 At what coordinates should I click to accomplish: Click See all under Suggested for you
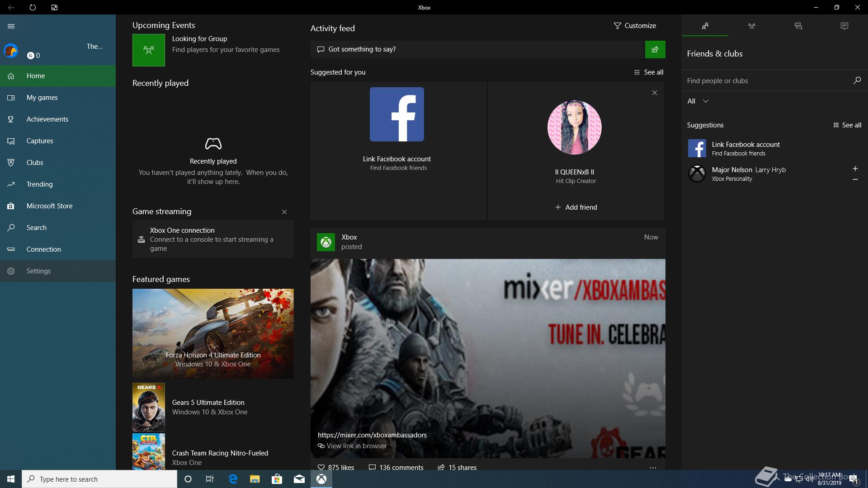[649, 72]
